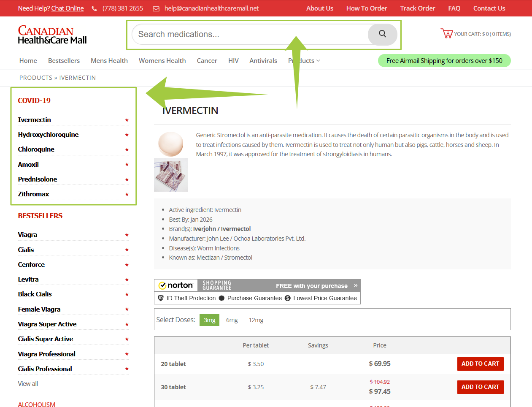Click the search magnifier button
This screenshot has width=532, height=407.
(382, 34)
